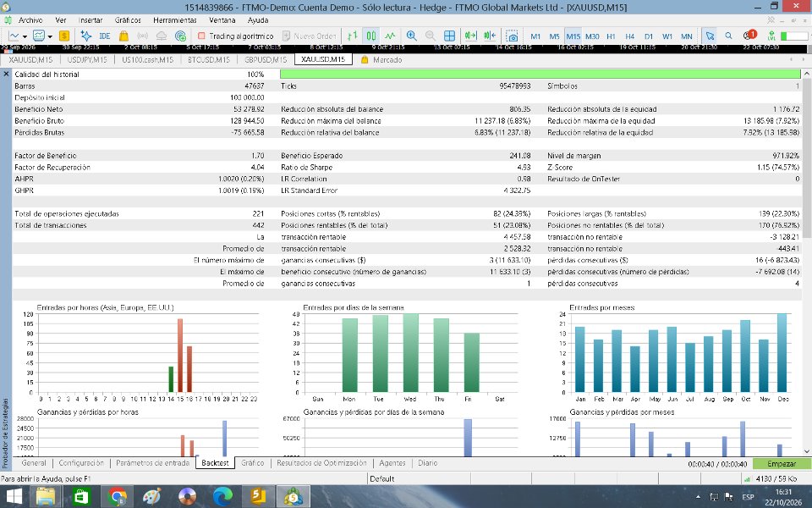Screen dimensions: 812x508
Task: Open the Configuración tester tab
Action: click(x=81, y=463)
